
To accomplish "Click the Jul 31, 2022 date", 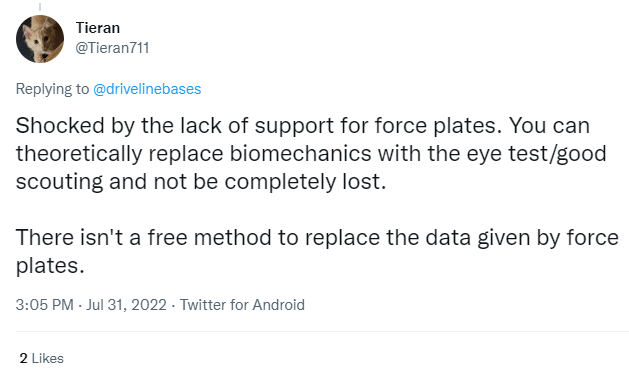I will click(126, 305).
